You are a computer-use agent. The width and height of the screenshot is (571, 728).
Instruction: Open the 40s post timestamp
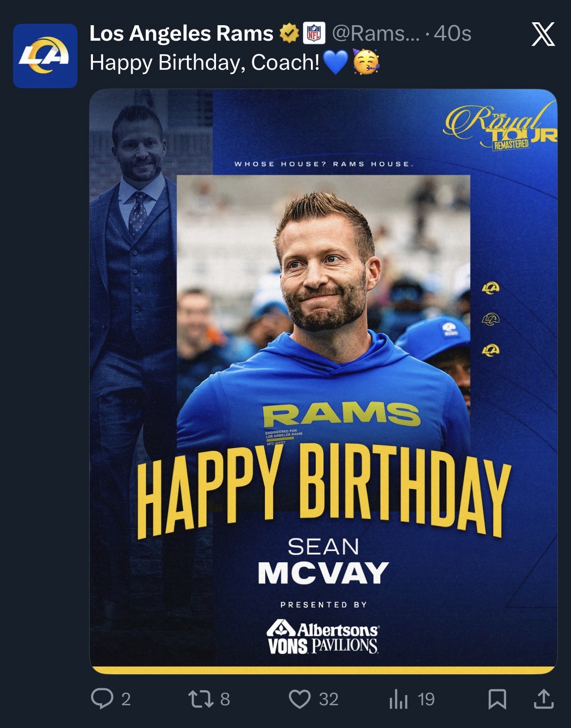(x=452, y=33)
